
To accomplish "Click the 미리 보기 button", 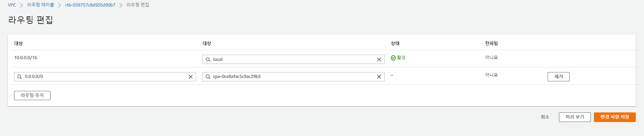I will 575,117.
